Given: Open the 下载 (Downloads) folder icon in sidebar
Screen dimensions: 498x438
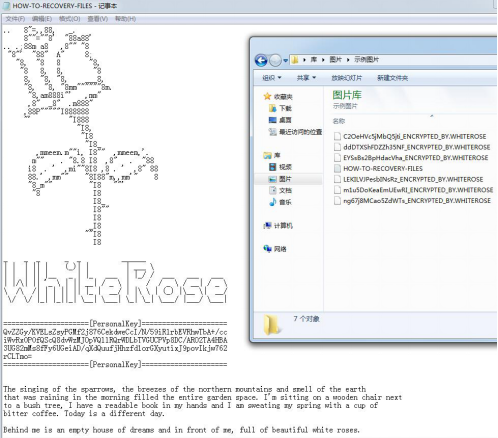Looking at the screenshot, I should tap(272, 108).
